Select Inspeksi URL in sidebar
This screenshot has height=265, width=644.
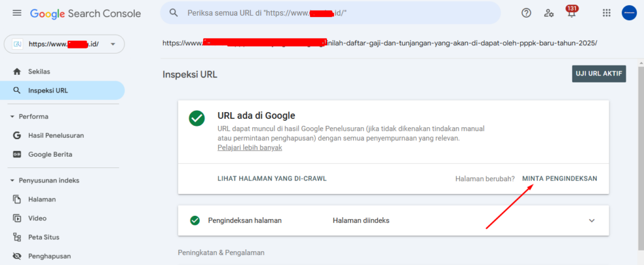pos(62,91)
